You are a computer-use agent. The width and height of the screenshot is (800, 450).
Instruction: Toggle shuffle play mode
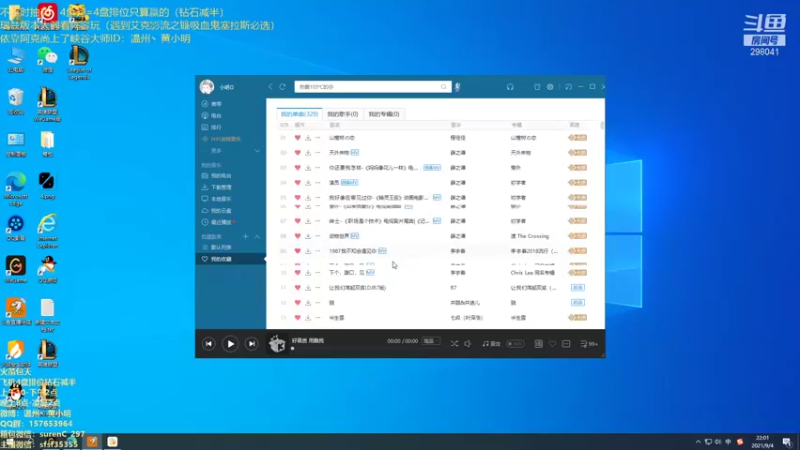[454, 344]
